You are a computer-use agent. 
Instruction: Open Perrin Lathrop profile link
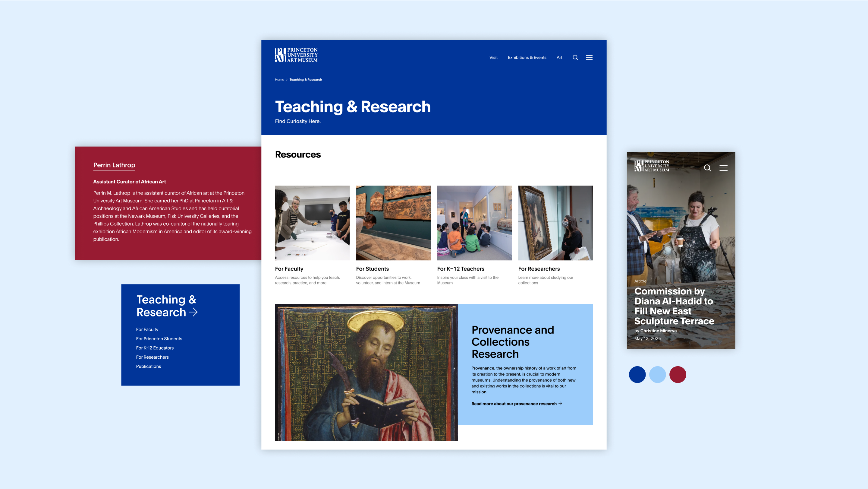pos(114,165)
